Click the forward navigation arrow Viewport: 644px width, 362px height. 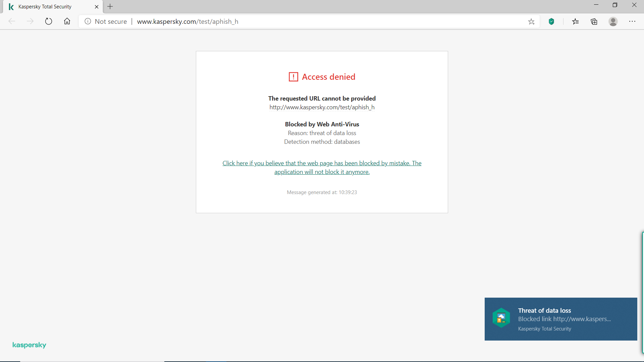(30, 21)
